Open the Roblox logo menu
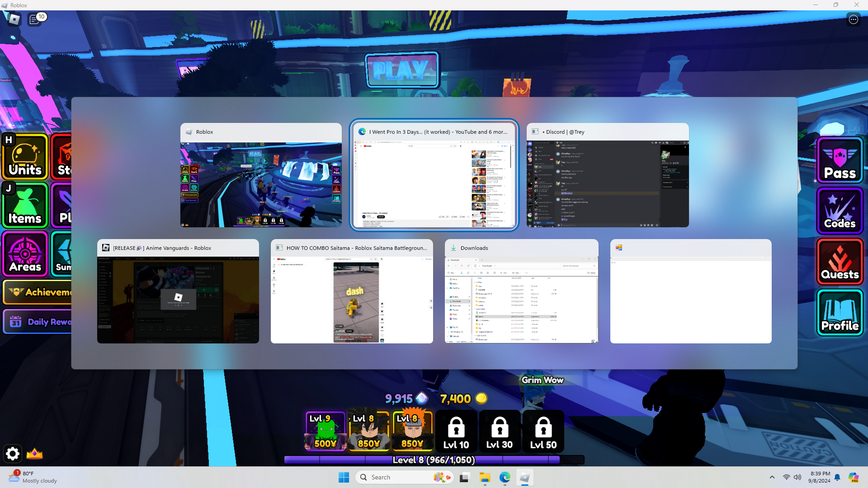Screen dimensions: 868x488 pyautogui.click(x=14, y=19)
